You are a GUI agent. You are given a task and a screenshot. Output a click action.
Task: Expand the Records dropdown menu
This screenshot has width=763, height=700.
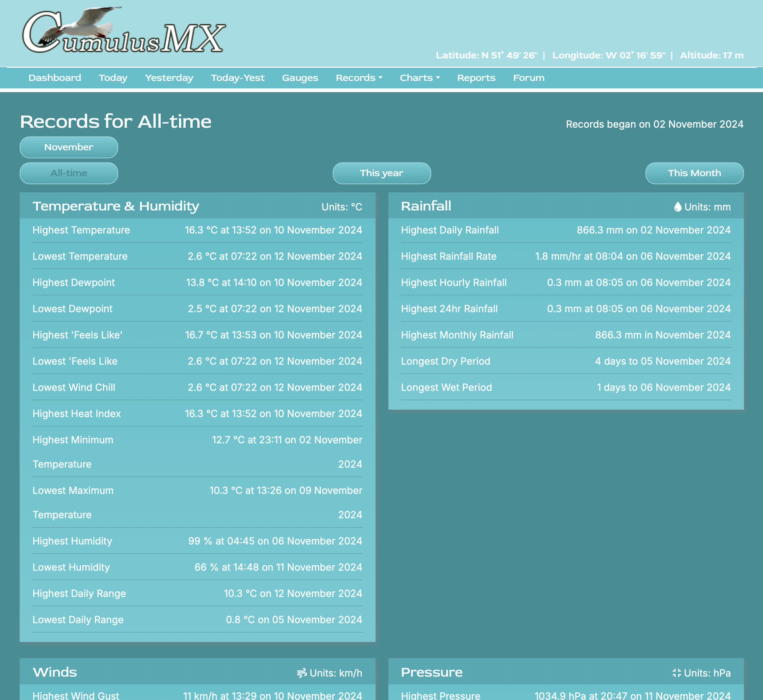(359, 78)
